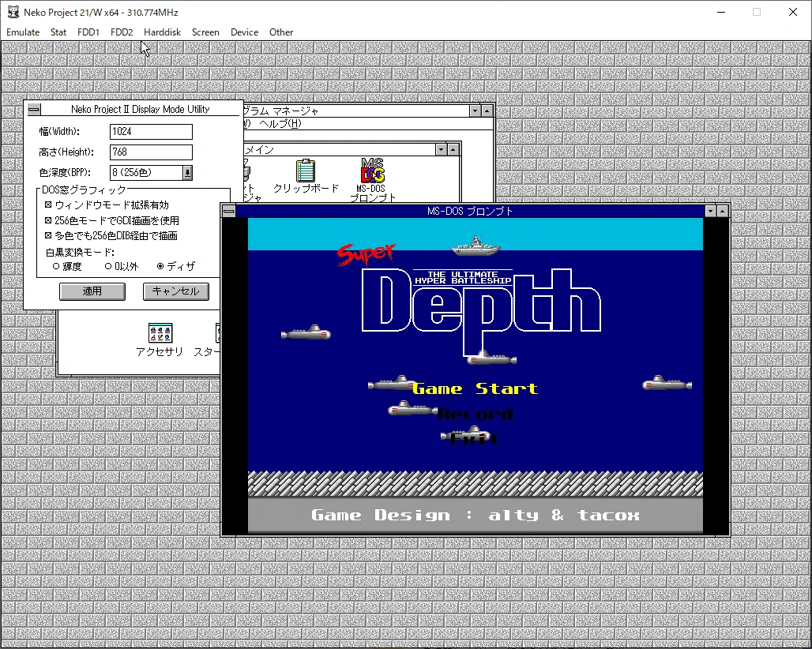Open the Screen menu
Image resolution: width=812 pixels, height=649 pixels.
(x=205, y=32)
